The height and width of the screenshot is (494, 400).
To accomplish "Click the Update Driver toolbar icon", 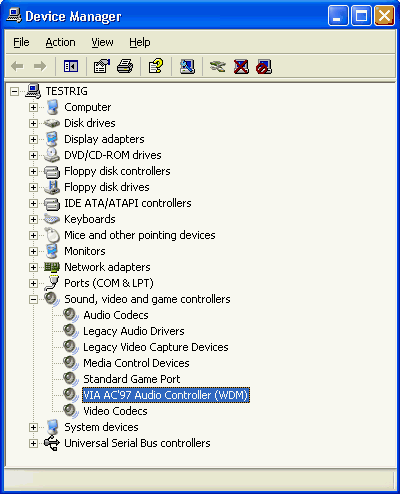I will tap(218, 66).
